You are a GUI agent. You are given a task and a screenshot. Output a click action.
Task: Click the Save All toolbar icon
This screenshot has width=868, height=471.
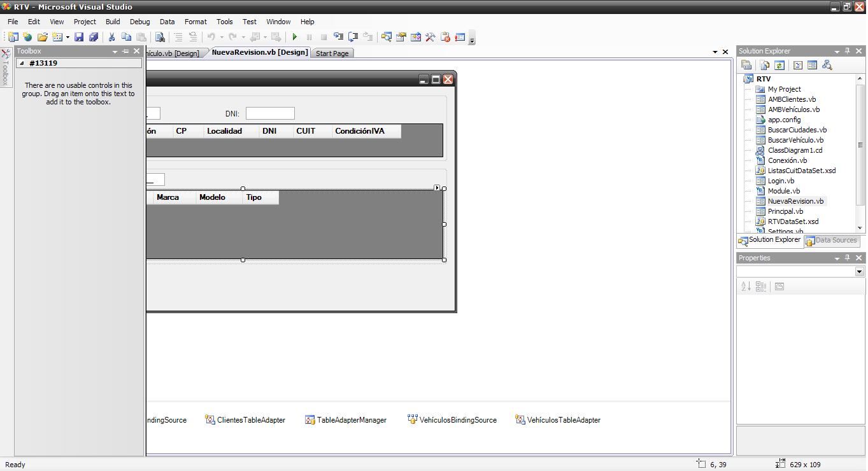pyautogui.click(x=94, y=38)
